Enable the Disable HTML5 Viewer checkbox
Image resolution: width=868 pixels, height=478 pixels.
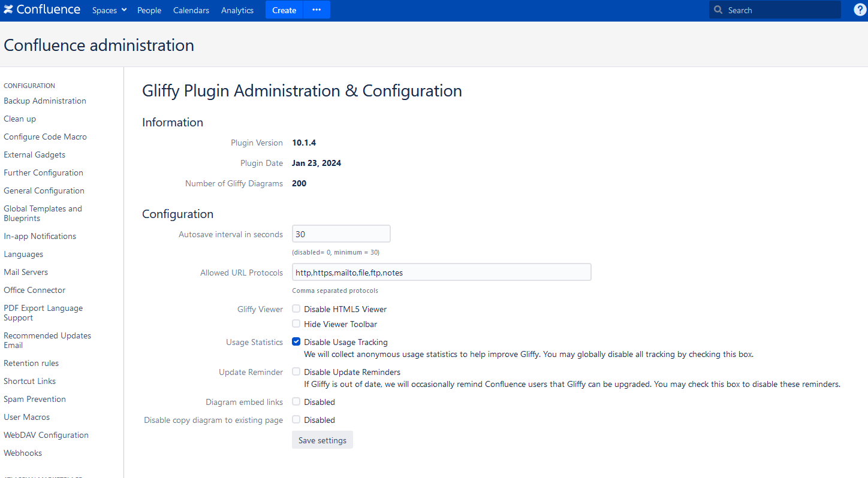coord(296,309)
